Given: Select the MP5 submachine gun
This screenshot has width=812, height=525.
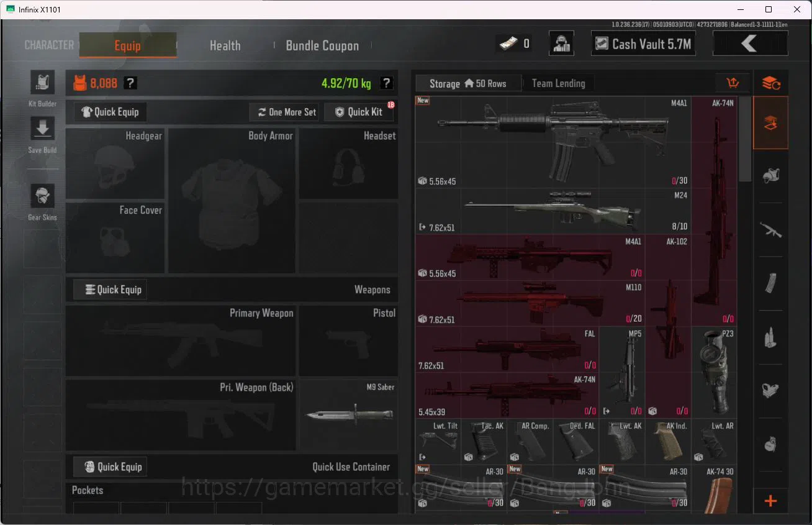Looking at the screenshot, I should pos(623,372).
